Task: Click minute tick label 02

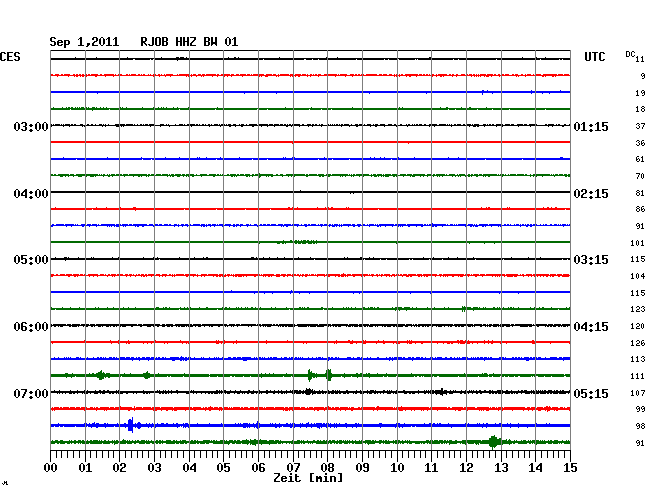Action: pos(119,468)
